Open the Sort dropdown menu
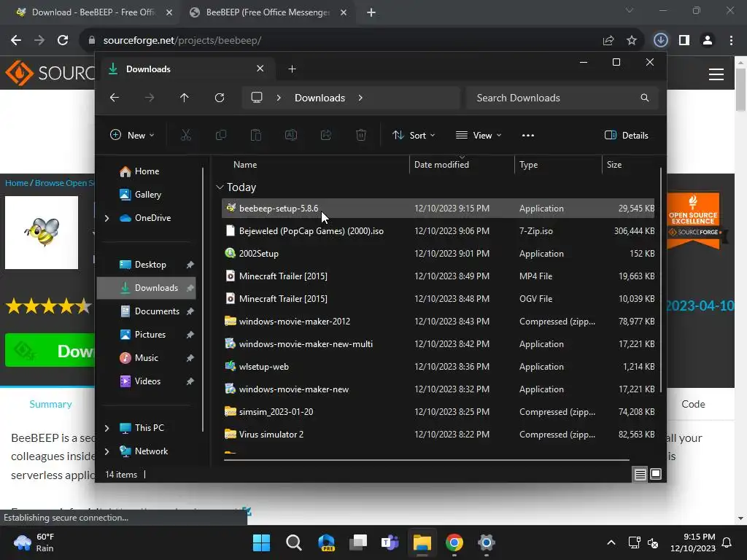This screenshot has height=560, width=747. [x=414, y=135]
